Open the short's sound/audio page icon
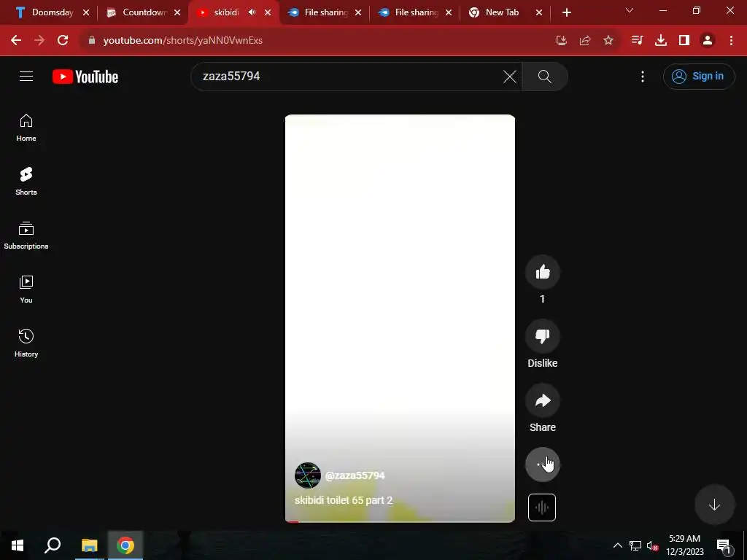The height and width of the screenshot is (560, 747). (x=542, y=507)
